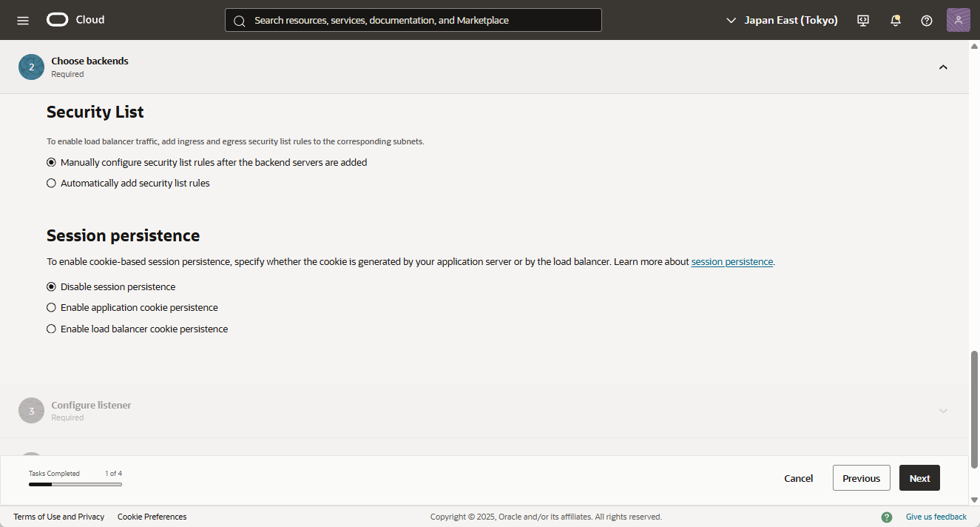Open the hamburger navigation menu
This screenshot has height=527, width=980.
[x=23, y=20]
